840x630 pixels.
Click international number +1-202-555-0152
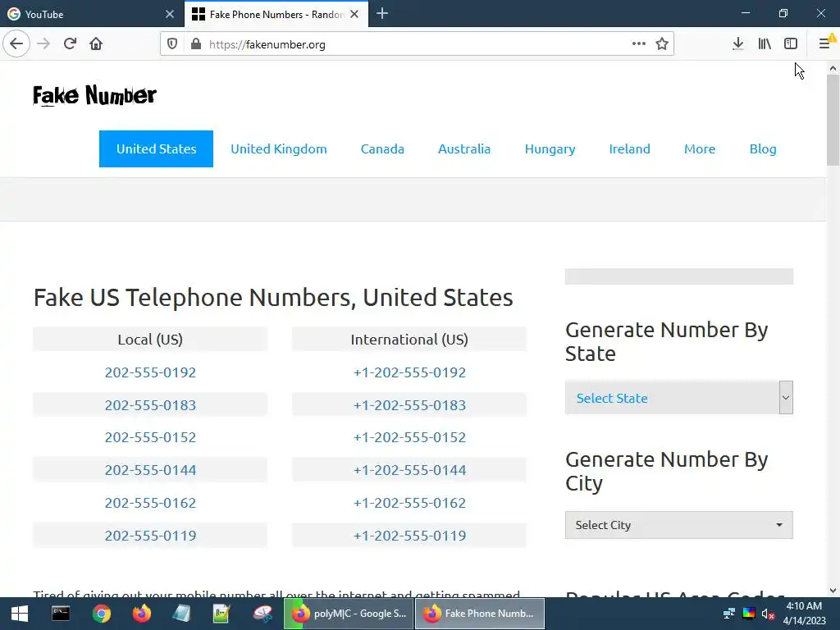pos(410,437)
